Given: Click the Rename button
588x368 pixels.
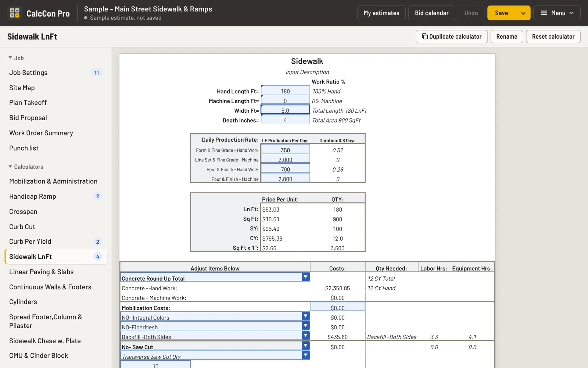Looking at the screenshot, I should pyautogui.click(x=507, y=37).
